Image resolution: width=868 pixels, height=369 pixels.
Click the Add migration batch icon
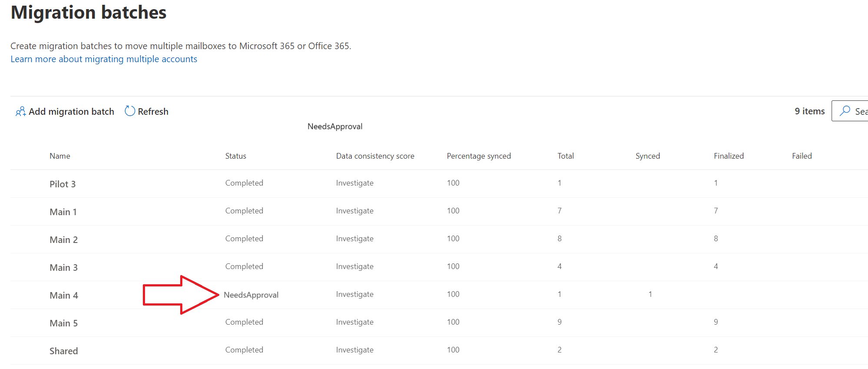point(20,112)
